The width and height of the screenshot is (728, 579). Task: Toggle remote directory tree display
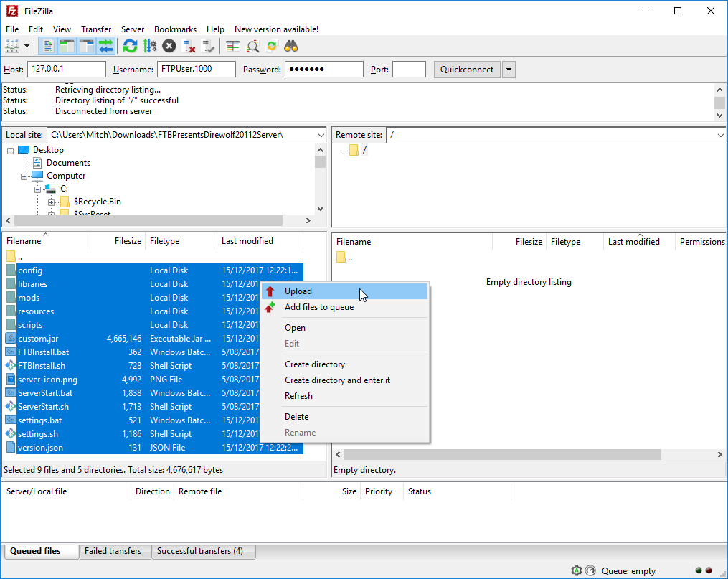86,46
